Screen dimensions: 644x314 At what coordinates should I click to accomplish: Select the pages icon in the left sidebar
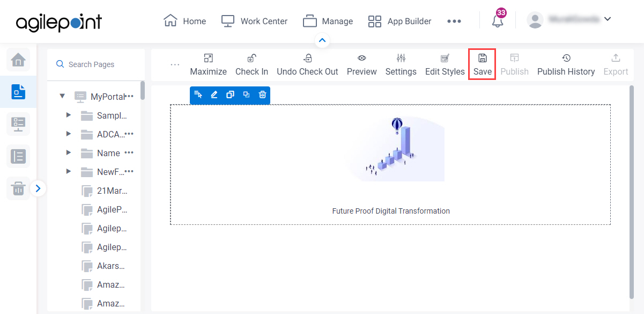coord(18,92)
